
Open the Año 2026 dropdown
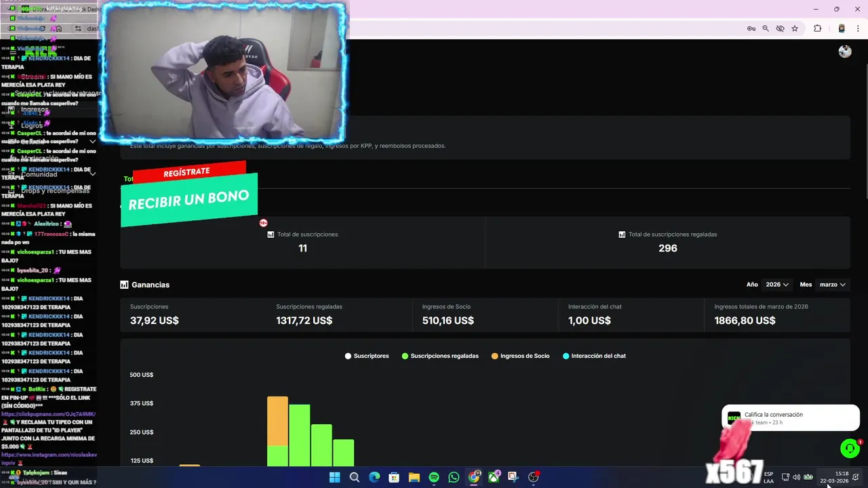tap(777, 285)
